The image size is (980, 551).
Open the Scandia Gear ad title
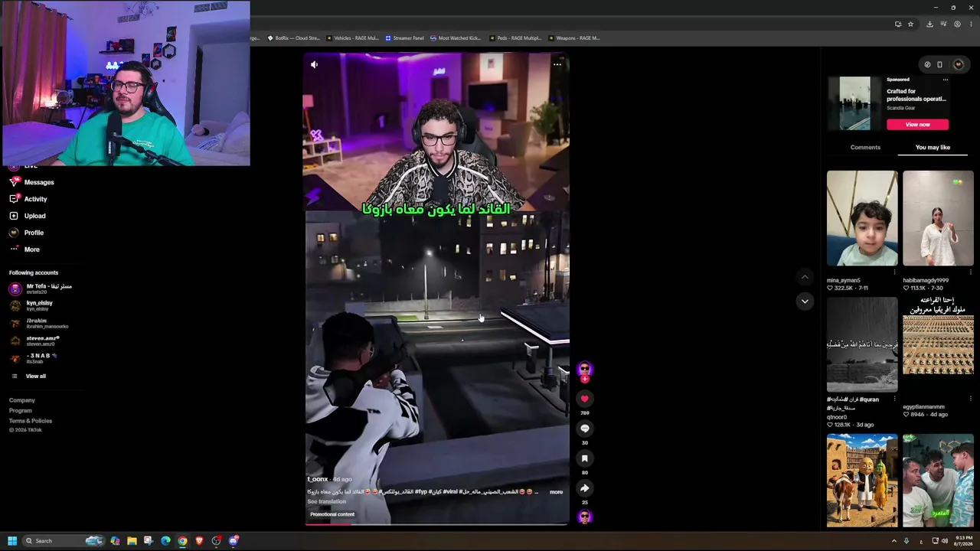tap(916, 95)
